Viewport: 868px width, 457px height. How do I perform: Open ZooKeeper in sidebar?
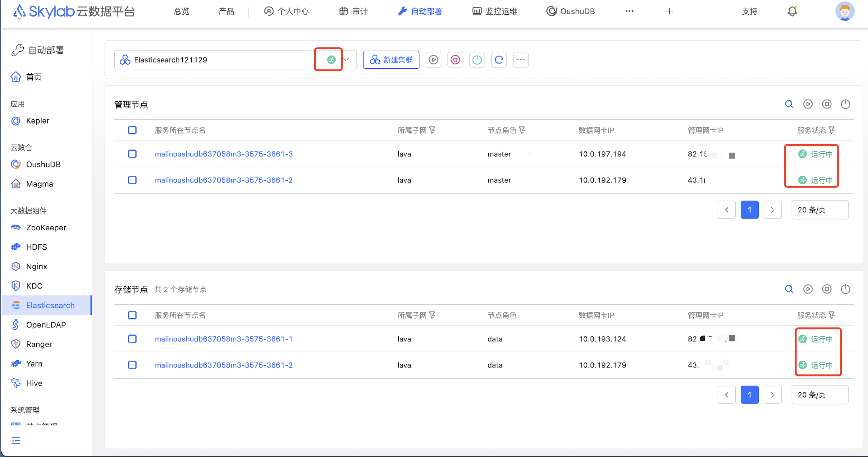(39, 228)
